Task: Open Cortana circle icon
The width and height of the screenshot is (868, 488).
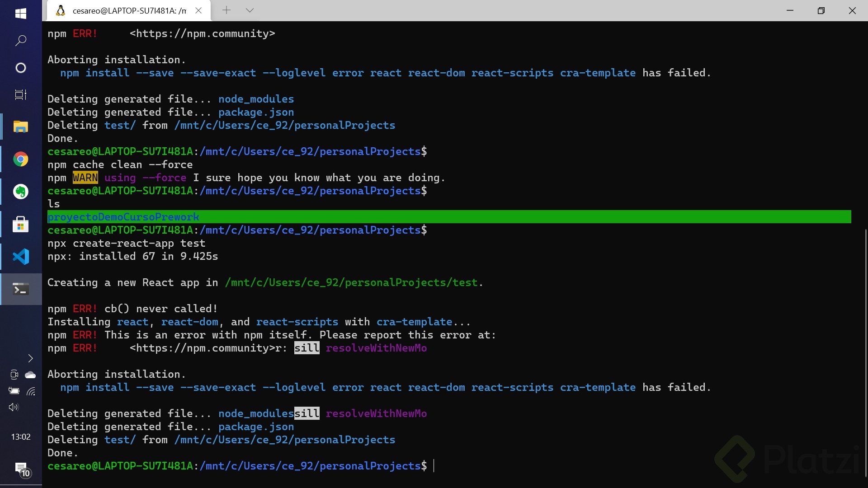Action: [x=21, y=68]
